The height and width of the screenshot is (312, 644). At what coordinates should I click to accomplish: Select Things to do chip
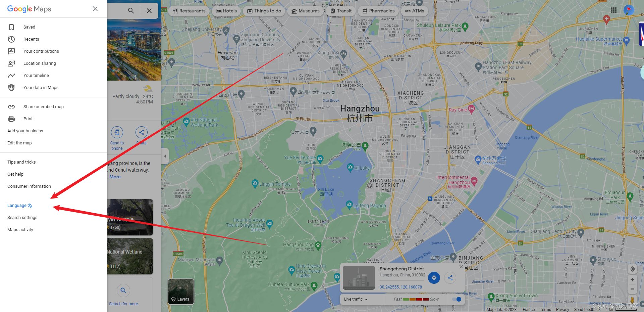click(x=264, y=11)
